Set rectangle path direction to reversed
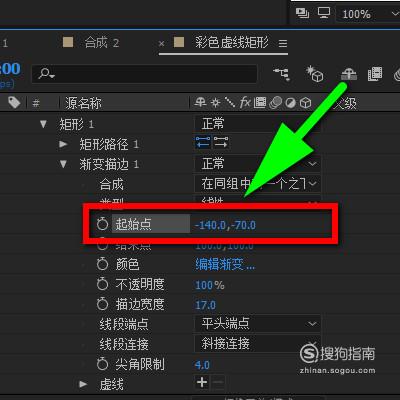The image size is (400, 400). (x=203, y=143)
